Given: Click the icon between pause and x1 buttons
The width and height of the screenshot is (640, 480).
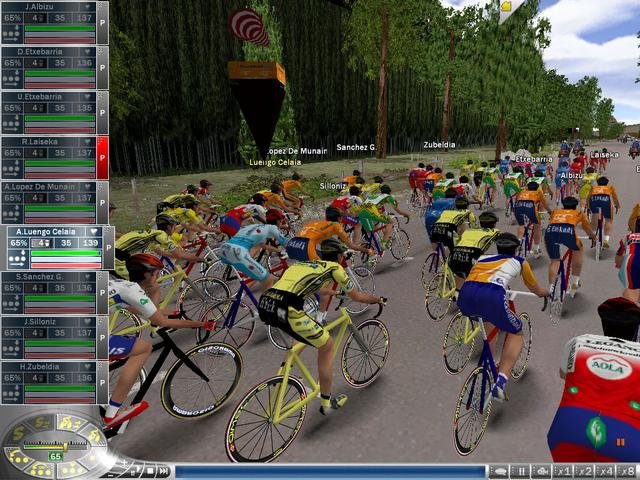Looking at the screenshot, I should pos(542,471).
